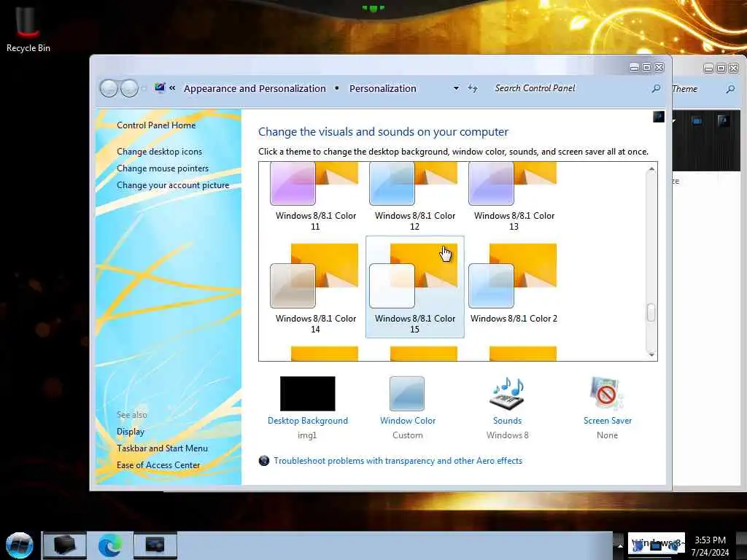Image resolution: width=747 pixels, height=560 pixels.
Task: Click the Sounds link
Action: point(508,421)
